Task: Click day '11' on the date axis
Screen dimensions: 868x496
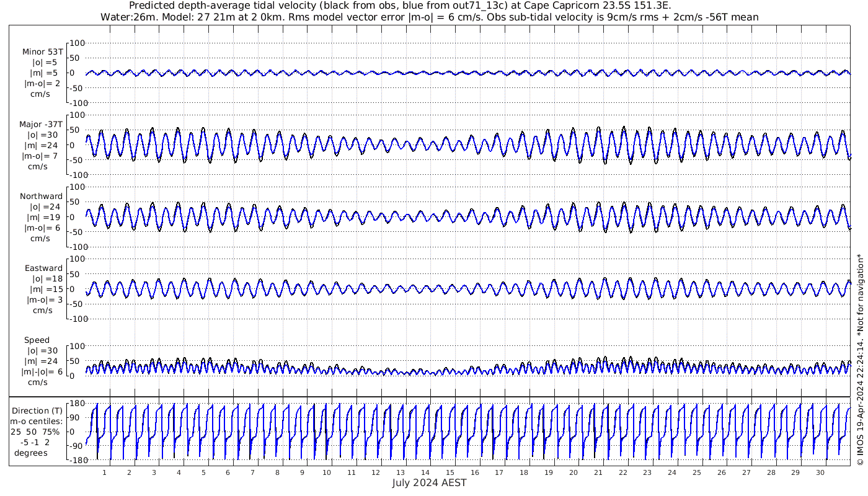Action: coord(352,472)
